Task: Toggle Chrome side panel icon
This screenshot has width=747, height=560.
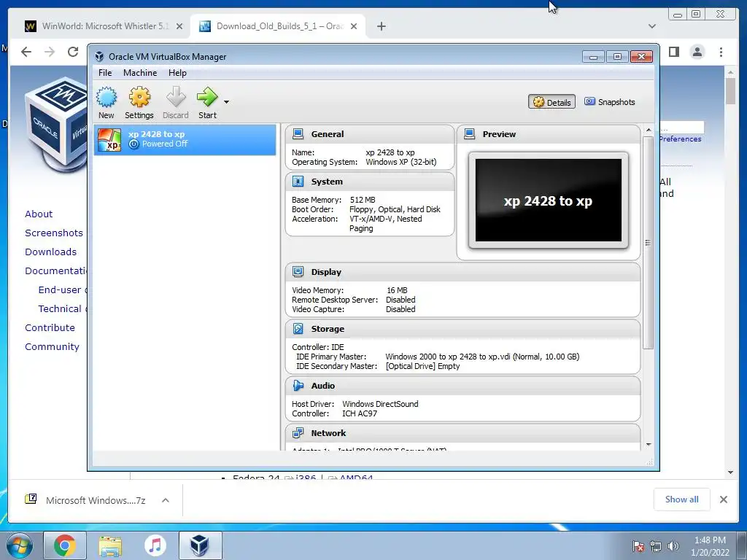Action: pyautogui.click(x=673, y=52)
